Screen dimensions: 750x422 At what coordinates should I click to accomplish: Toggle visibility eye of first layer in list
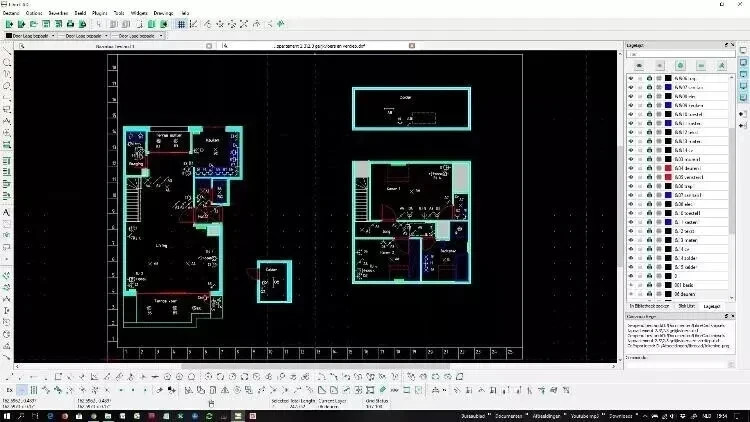630,78
